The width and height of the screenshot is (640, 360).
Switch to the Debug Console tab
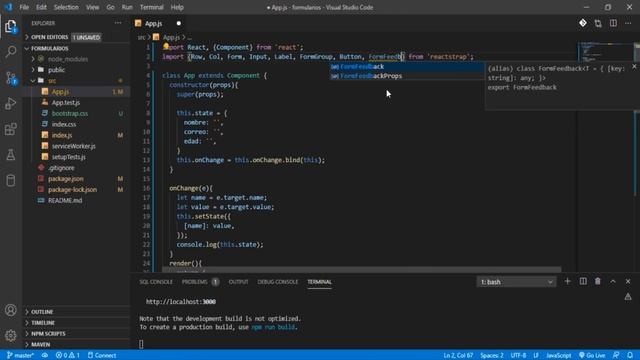click(278, 282)
